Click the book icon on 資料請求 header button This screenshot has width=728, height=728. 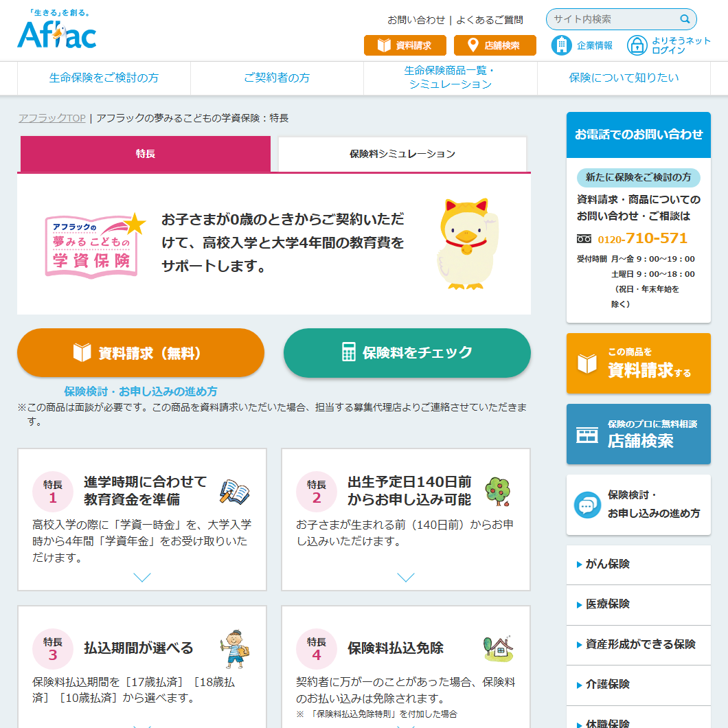pyautogui.click(x=384, y=45)
